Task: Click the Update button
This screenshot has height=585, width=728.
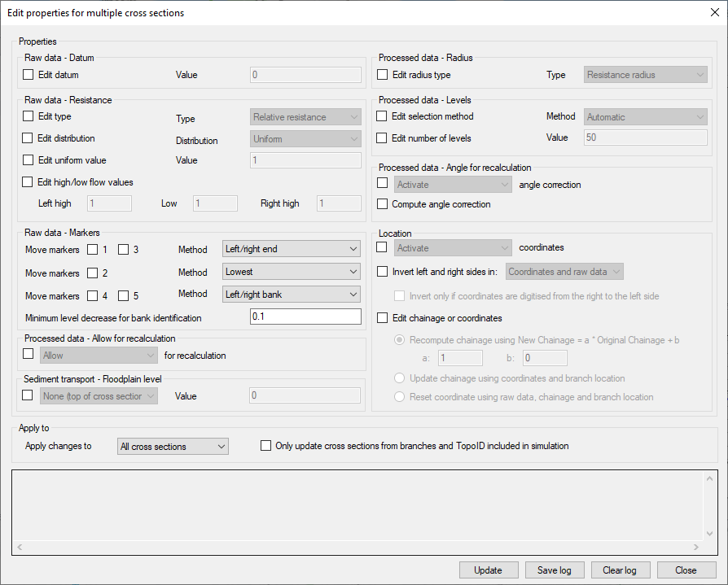Action: pos(489,570)
